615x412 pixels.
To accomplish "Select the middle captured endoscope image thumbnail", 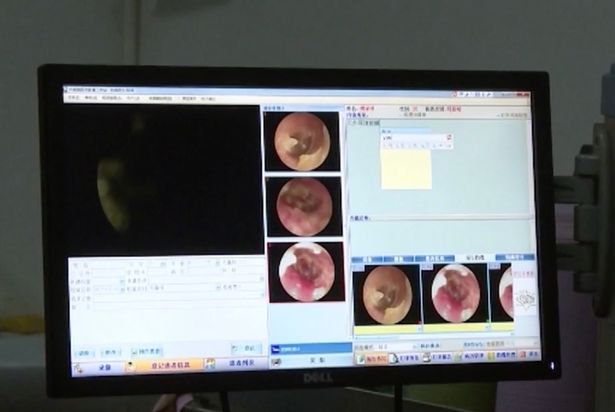I will [x=303, y=206].
